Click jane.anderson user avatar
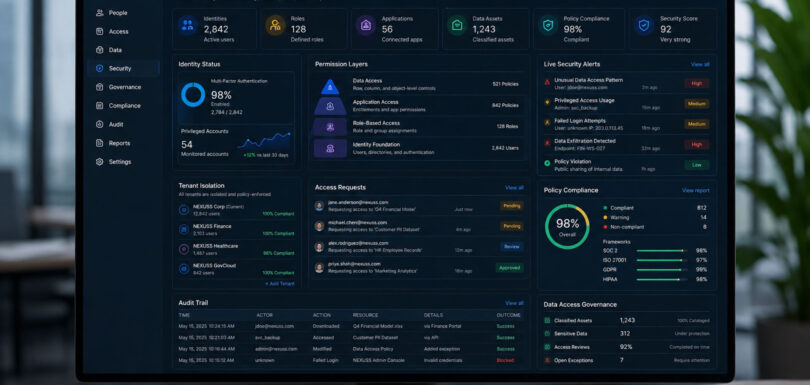Image resolution: width=810 pixels, height=385 pixels. (x=319, y=206)
